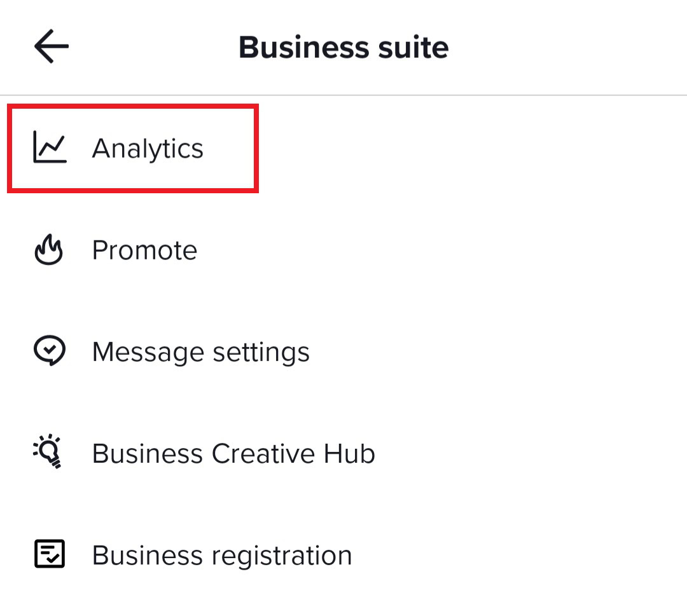Return to the previous screen via header arrow

pos(52,48)
